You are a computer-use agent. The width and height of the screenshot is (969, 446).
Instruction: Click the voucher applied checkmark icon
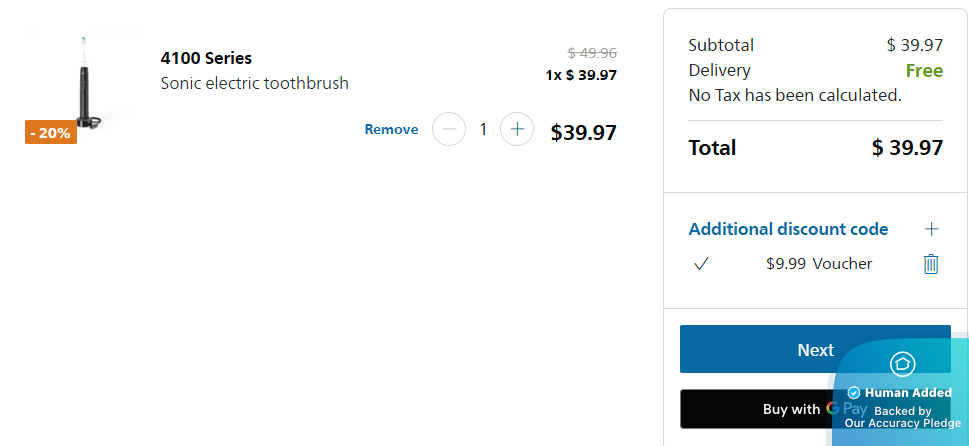click(x=701, y=264)
